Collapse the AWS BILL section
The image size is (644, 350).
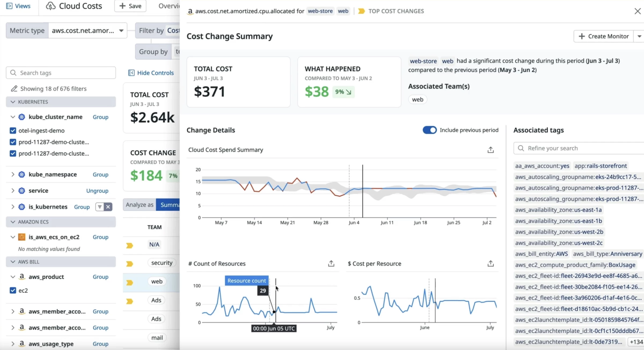pos(13,262)
